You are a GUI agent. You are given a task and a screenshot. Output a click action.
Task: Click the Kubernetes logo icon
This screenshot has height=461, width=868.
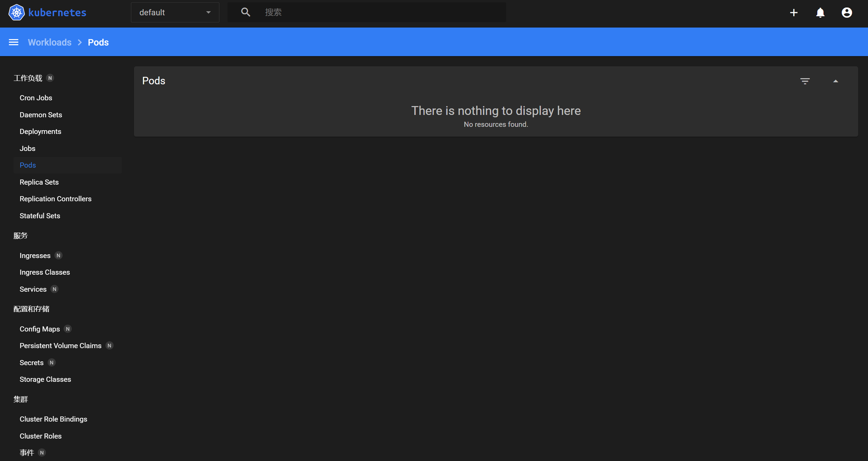click(x=16, y=13)
